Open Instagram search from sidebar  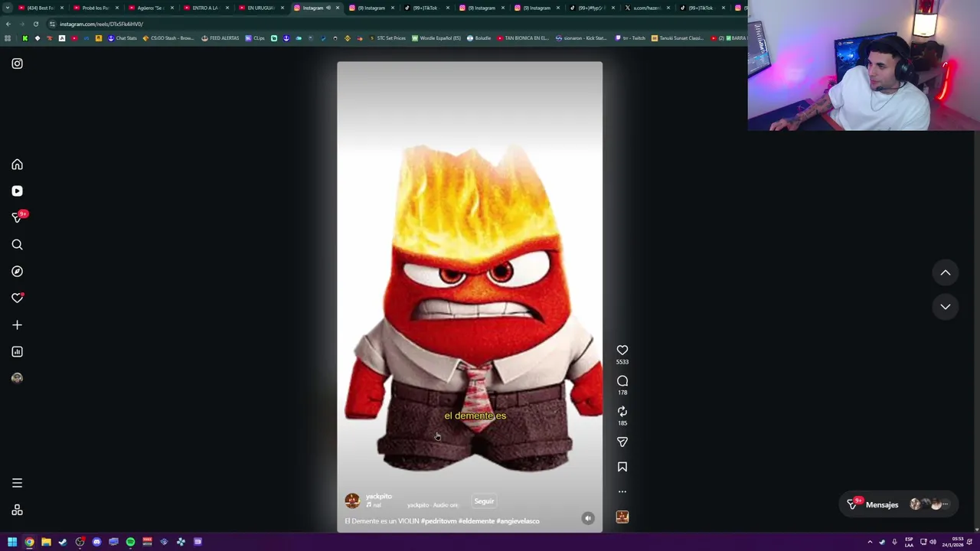[17, 245]
